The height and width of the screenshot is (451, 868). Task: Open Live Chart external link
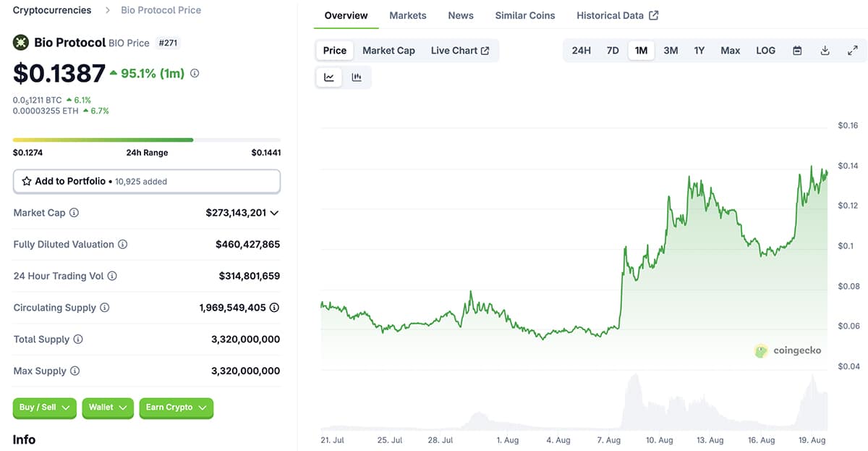[x=460, y=51]
